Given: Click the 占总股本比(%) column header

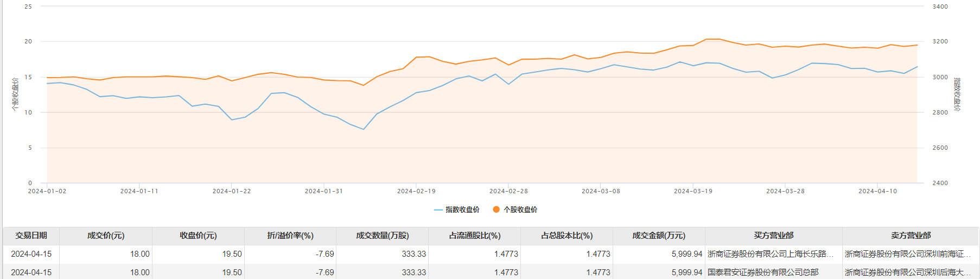Looking at the screenshot, I should point(567,236).
